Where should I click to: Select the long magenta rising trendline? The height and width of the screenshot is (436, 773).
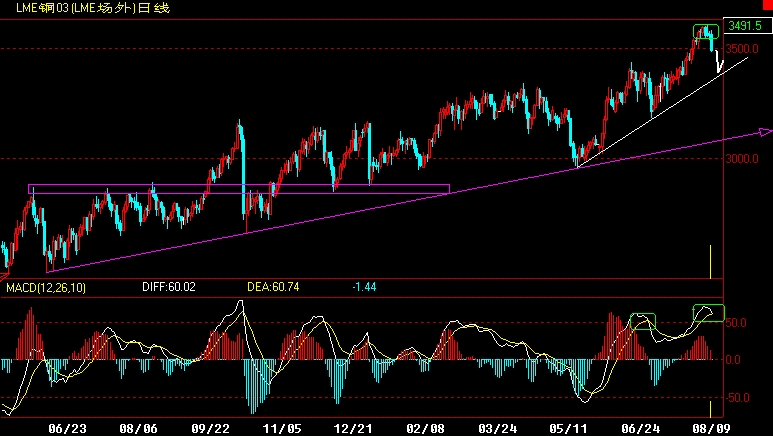[409, 201]
